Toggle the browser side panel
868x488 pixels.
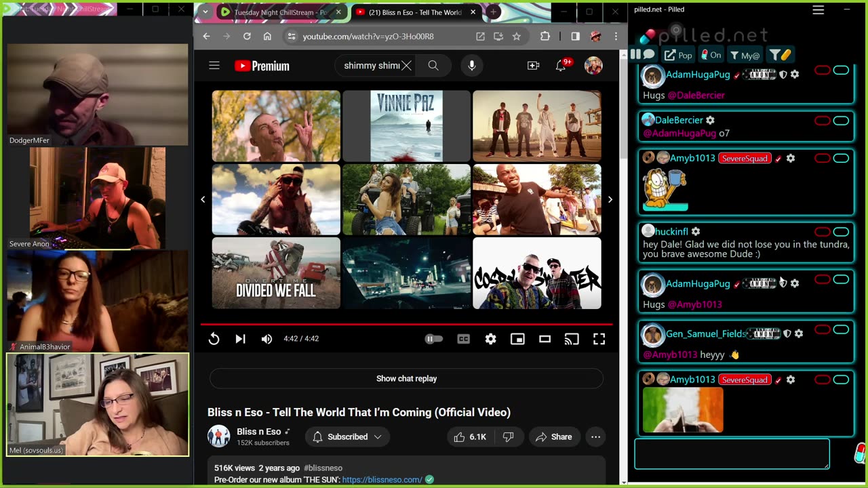[575, 37]
